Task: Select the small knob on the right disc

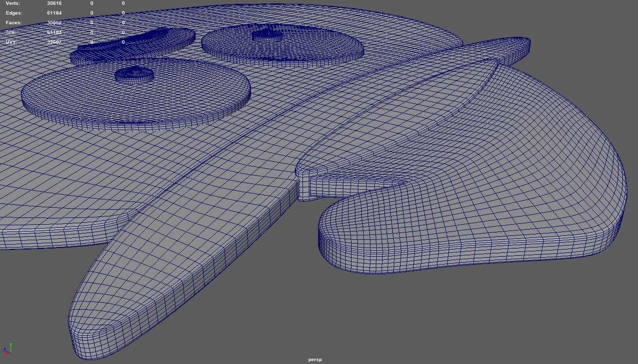Action: coord(267,35)
